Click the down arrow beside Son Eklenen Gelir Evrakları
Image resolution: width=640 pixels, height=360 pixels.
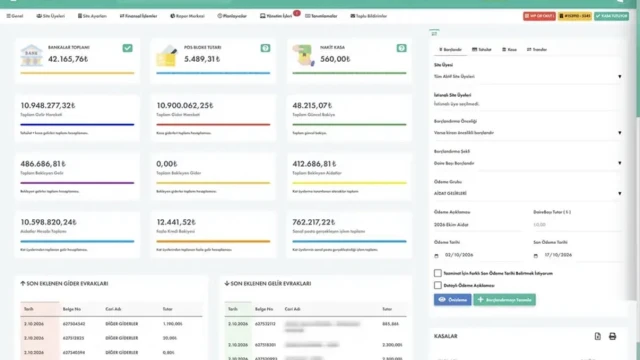227,283
